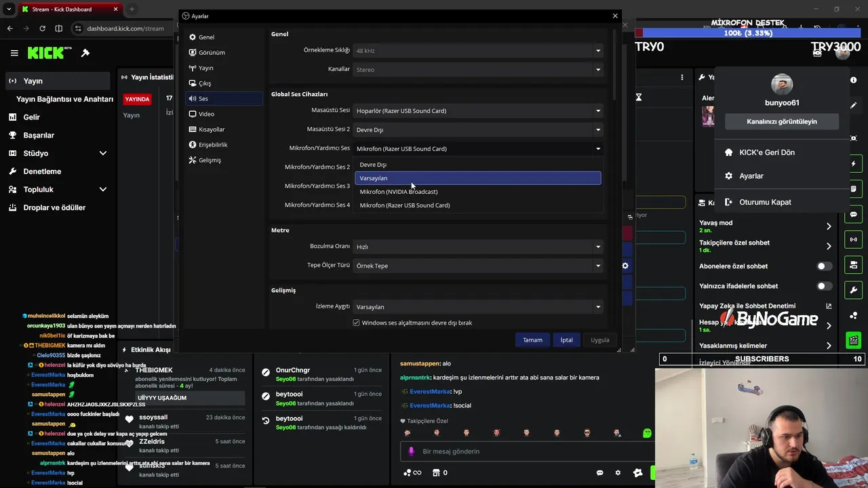Open the Tepe Ölçer Türü dropdown
Image resolution: width=868 pixels, height=488 pixels.
[x=478, y=266]
